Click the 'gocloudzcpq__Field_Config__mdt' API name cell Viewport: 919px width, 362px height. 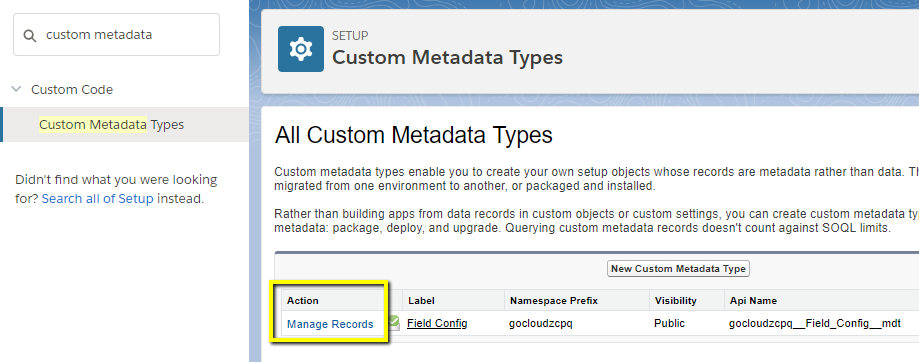click(815, 323)
